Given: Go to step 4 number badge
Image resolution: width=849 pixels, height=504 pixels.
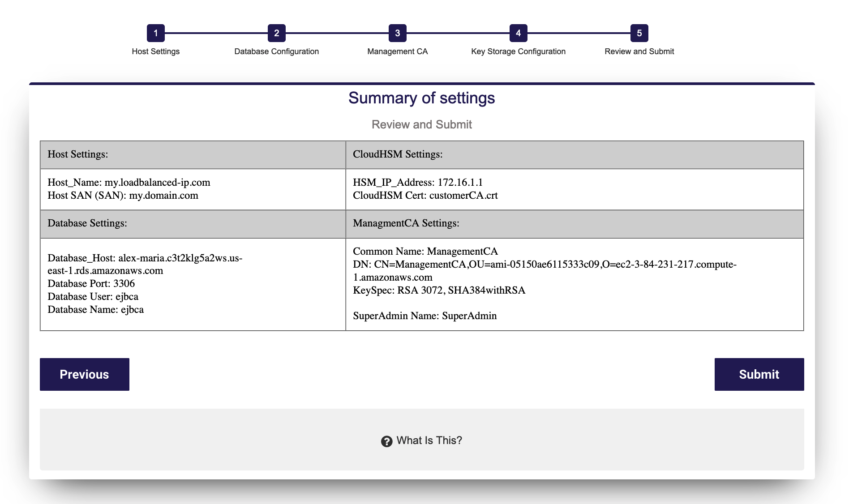Looking at the screenshot, I should tap(518, 33).
